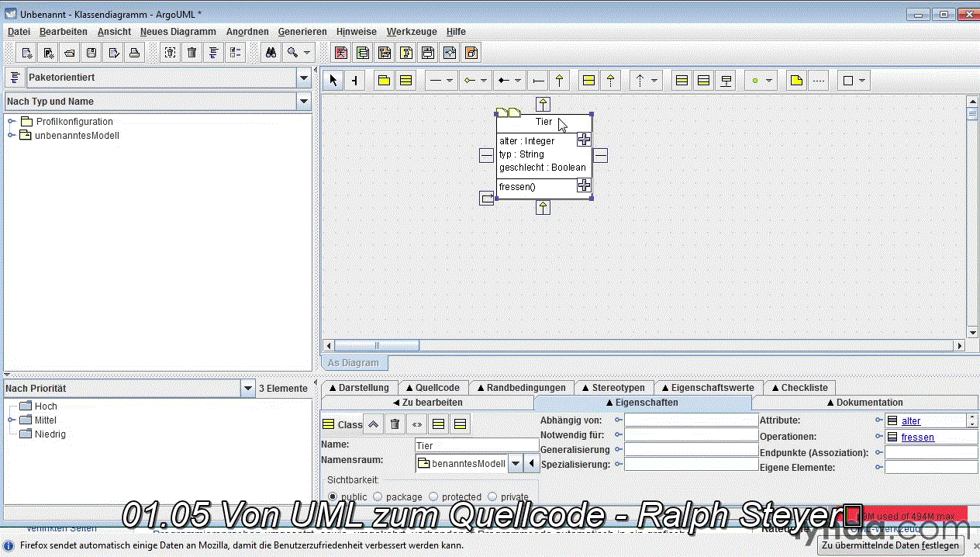980x557 pixels.
Task: Open the rectangle shape tool dropdown
Action: tap(861, 80)
